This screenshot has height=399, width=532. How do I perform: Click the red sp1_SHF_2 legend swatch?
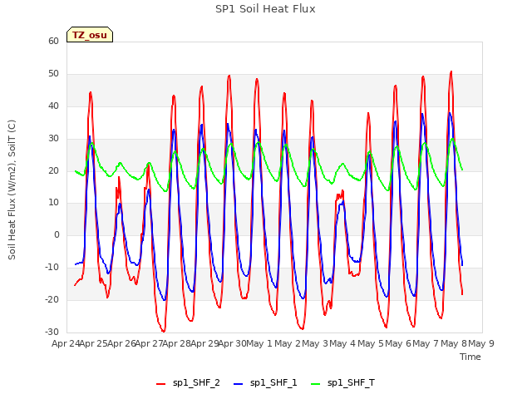tap(160, 384)
